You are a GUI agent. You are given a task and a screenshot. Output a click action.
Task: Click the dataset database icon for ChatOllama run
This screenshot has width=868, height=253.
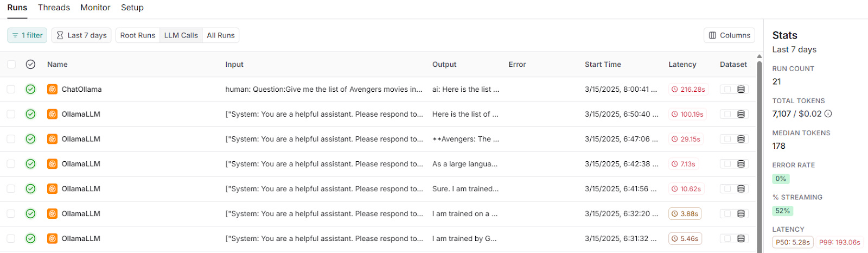[x=741, y=89]
